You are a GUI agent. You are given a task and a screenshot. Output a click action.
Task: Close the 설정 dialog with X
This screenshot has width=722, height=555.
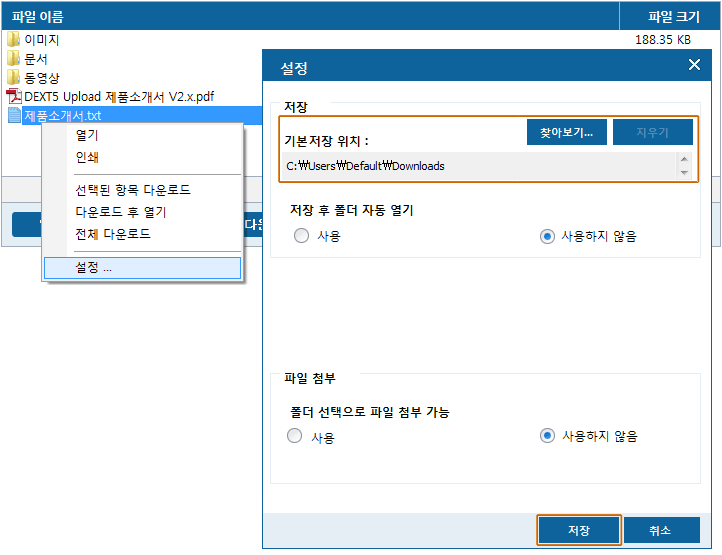coord(694,64)
